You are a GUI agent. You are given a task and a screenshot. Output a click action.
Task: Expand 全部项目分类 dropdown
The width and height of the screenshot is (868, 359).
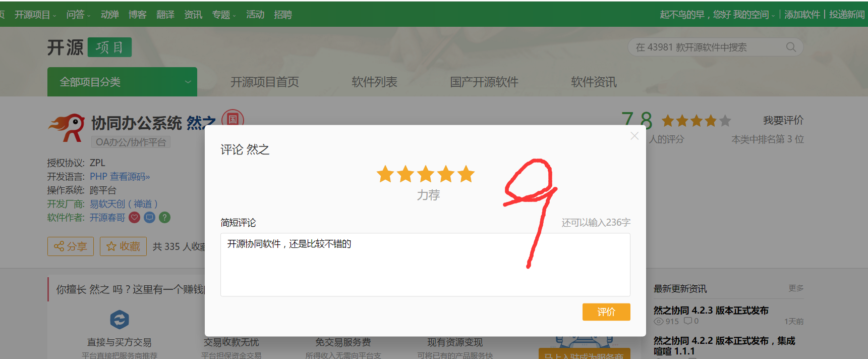(122, 82)
